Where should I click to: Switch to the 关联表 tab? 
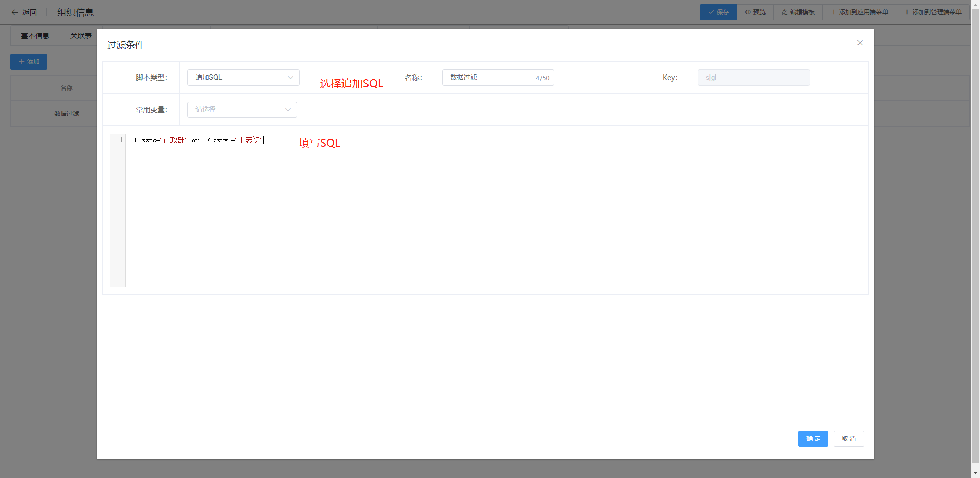coord(81,36)
